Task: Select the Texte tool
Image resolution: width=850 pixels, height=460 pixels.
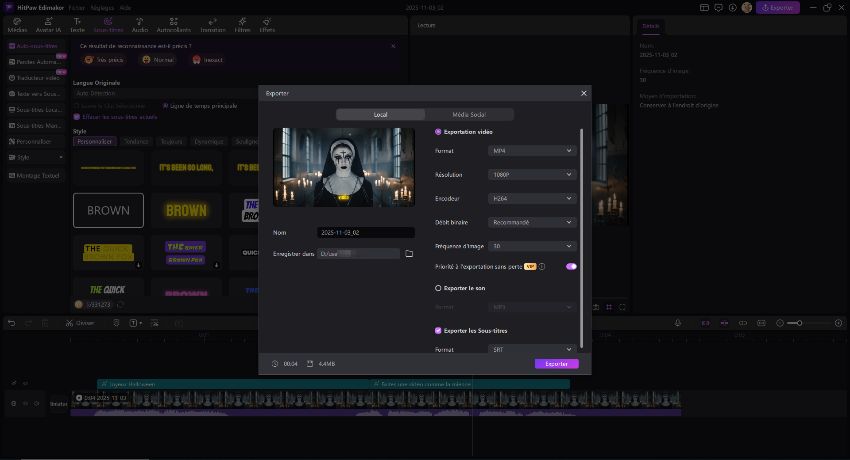Action: [78, 25]
